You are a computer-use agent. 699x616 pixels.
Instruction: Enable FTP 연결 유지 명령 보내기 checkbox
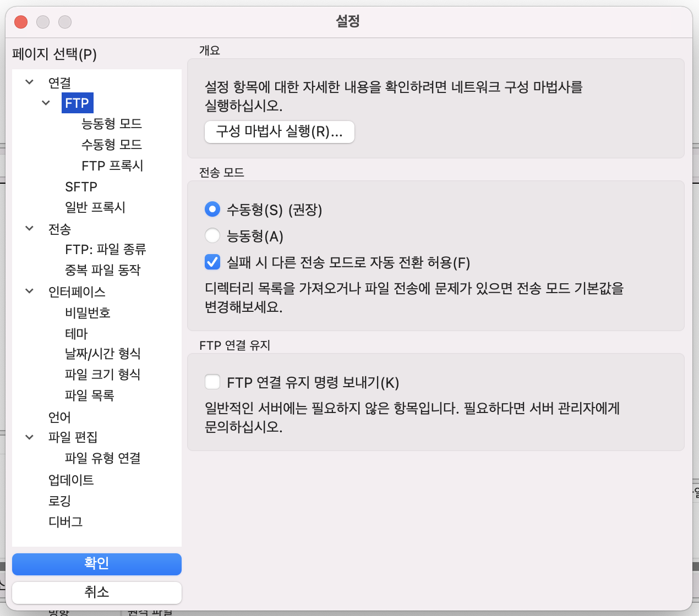[x=212, y=382]
